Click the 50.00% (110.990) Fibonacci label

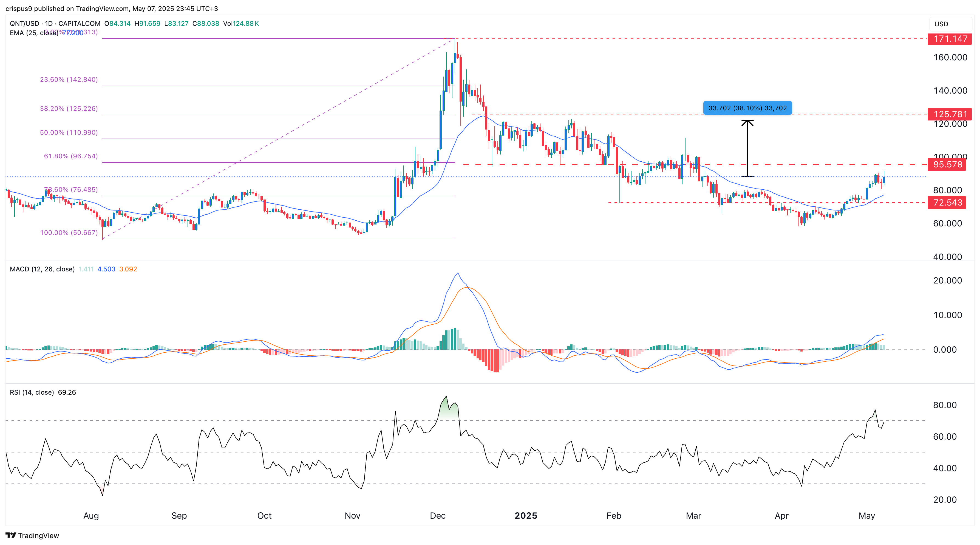click(x=69, y=133)
